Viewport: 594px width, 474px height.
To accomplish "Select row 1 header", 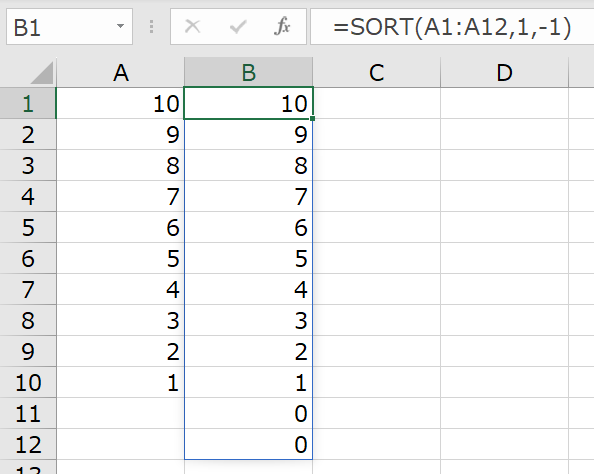I will [x=28, y=103].
